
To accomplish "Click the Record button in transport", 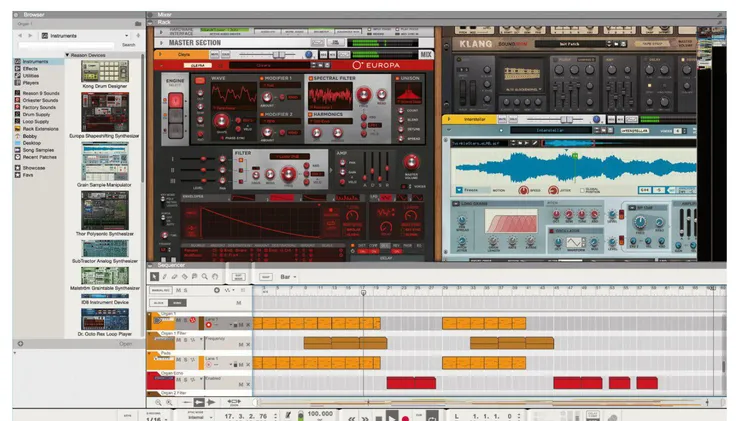I will pos(406,418).
